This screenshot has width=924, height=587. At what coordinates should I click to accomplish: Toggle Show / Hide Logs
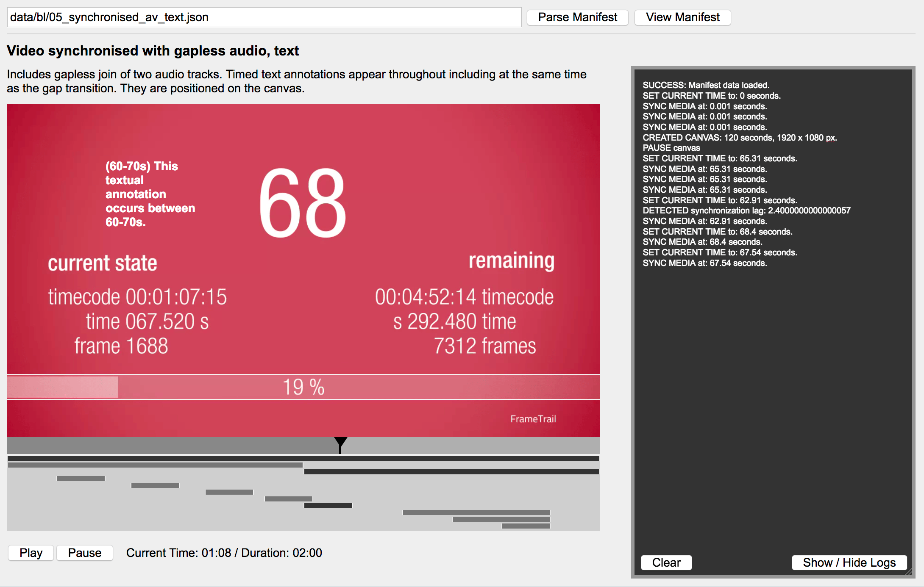click(849, 562)
